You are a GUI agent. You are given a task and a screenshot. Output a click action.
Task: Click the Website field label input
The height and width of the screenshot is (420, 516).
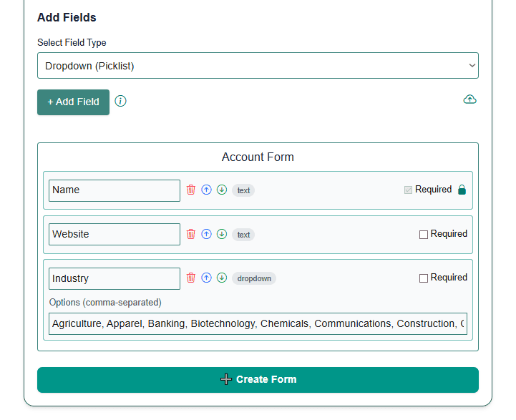[x=115, y=234]
